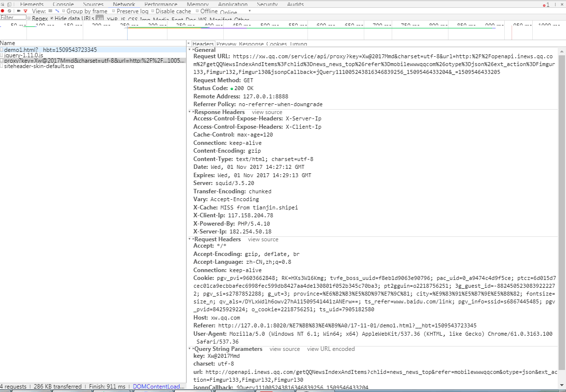Go to the Performance tab
566x392 pixels.
[161, 4]
